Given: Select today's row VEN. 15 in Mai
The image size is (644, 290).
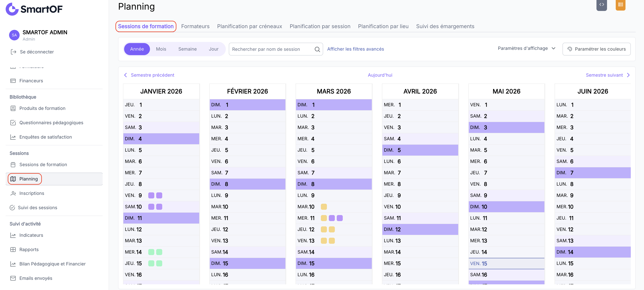Looking at the screenshot, I should point(506,264).
